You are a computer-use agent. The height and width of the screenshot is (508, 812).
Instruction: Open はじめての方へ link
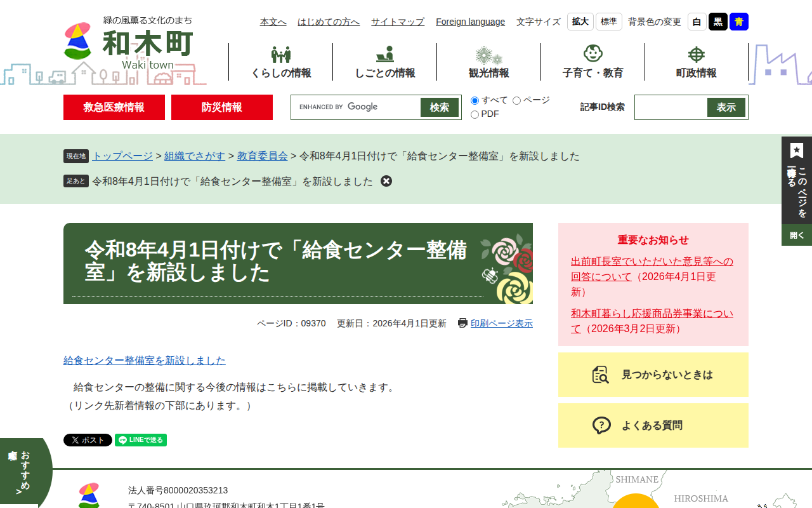pos(329,22)
